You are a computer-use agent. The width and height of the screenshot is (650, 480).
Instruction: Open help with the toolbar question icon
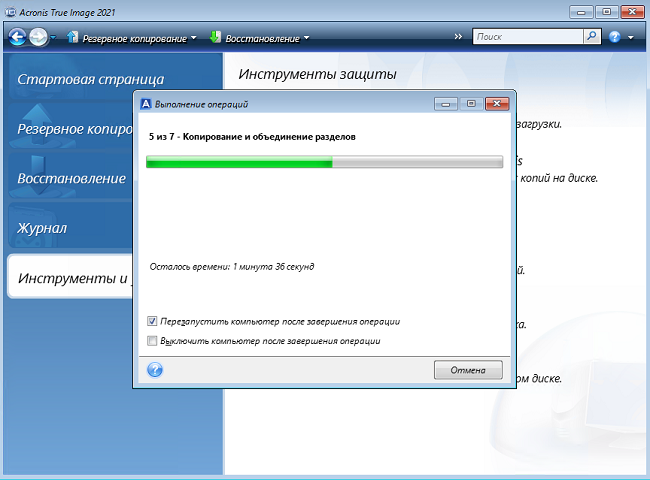click(x=614, y=37)
